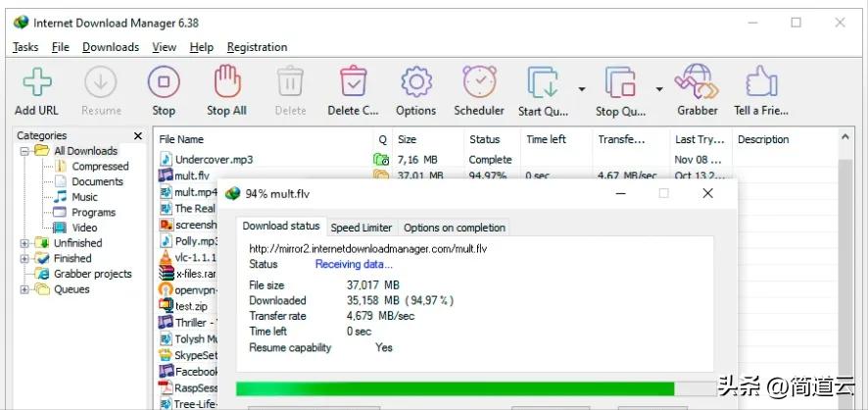868x410 pixels.
Task: Click the x-files.rar archive icon
Action: pyautogui.click(x=167, y=274)
